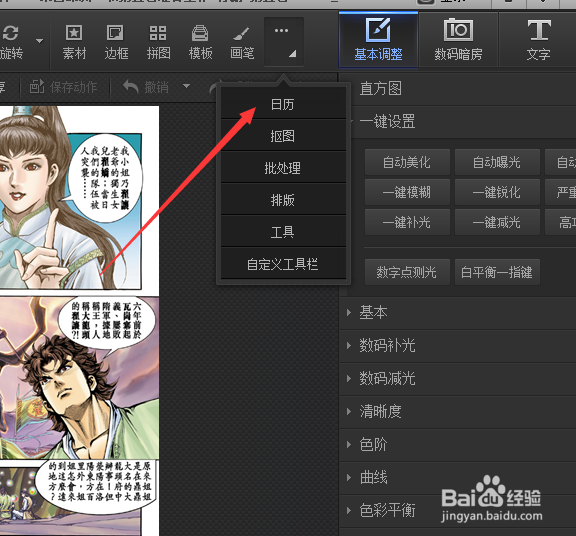
Task: Click the 数字点测光 button
Action: click(x=407, y=272)
